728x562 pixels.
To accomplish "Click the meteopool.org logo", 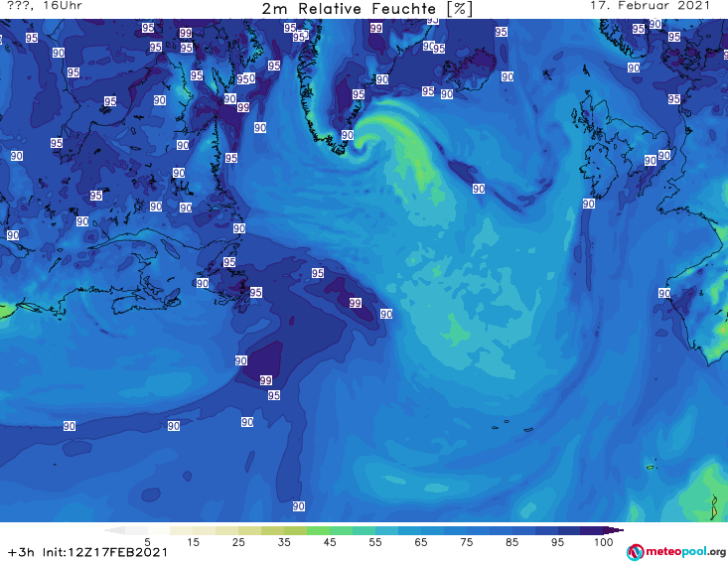I will pos(676,552).
